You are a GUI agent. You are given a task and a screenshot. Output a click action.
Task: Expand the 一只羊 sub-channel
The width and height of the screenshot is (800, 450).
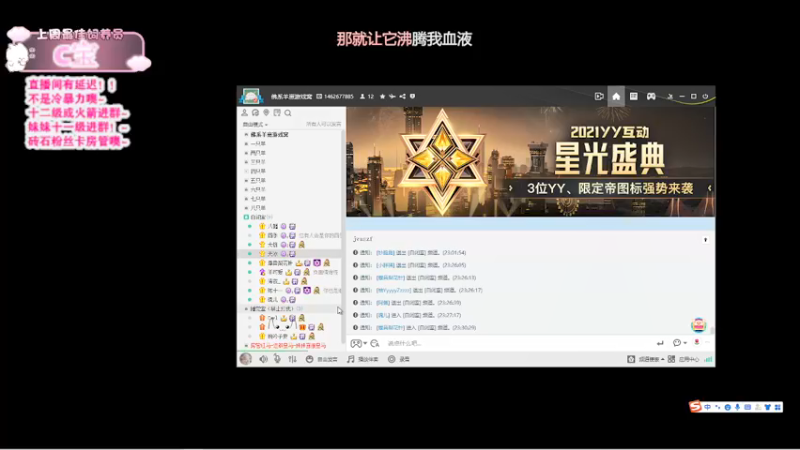click(x=246, y=144)
